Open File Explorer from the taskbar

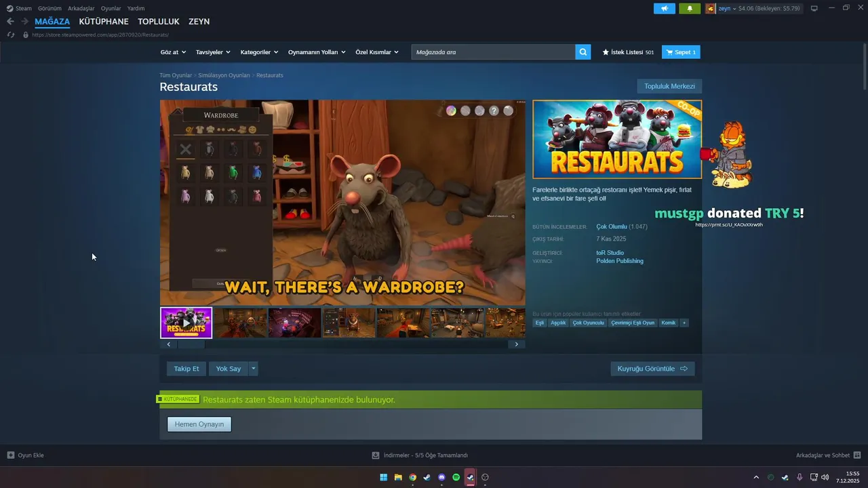pyautogui.click(x=398, y=477)
